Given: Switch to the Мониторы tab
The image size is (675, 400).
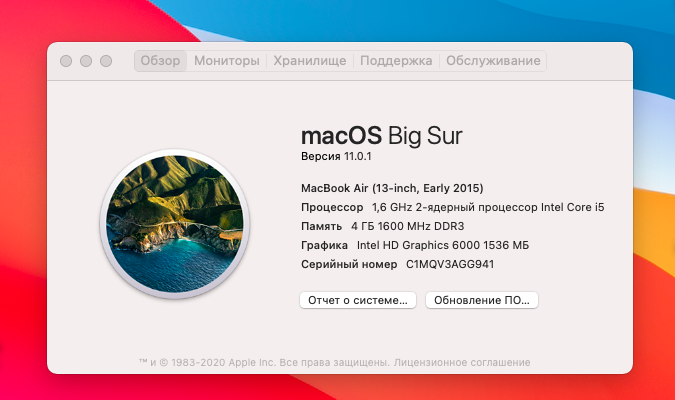Looking at the screenshot, I should tap(227, 61).
